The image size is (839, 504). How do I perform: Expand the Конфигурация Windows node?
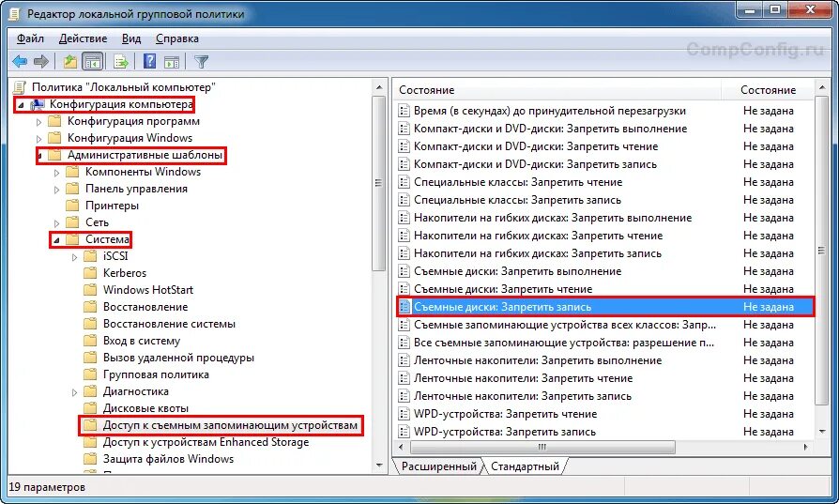tap(38, 139)
